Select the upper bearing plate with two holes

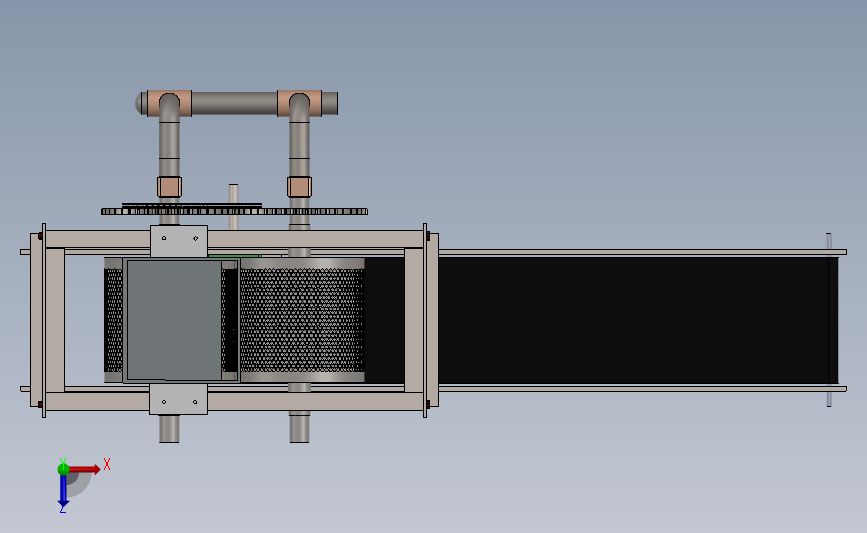[179, 241]
